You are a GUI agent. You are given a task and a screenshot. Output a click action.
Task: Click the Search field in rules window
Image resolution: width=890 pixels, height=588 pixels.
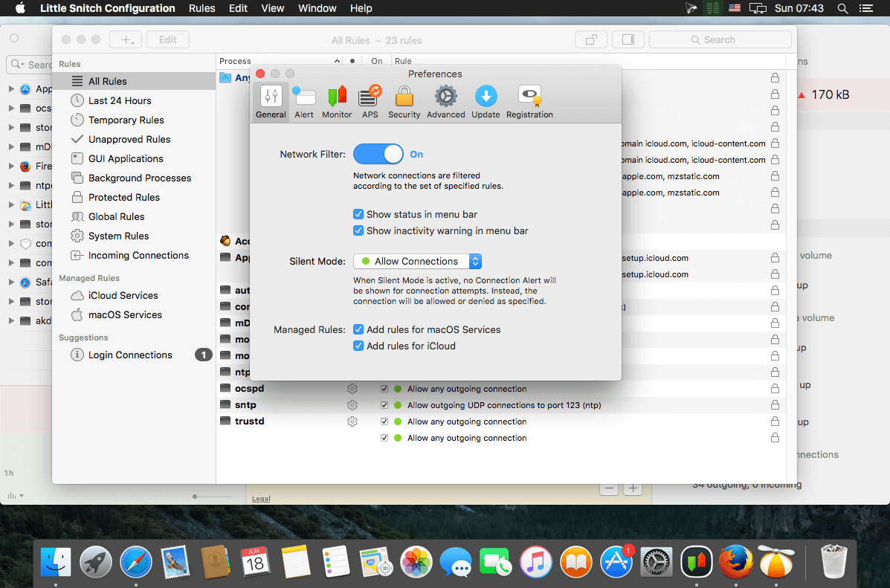pos(720,39)
